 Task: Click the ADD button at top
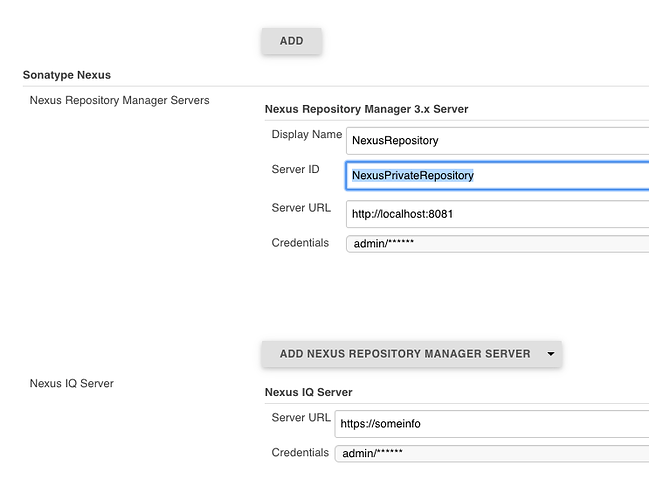pyautogui.click(x=291, y=41)
